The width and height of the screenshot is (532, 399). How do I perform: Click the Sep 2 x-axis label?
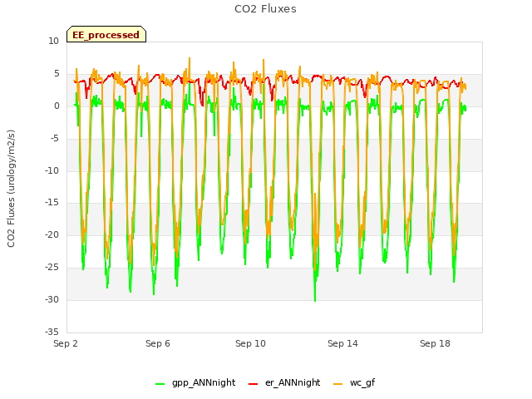point(66,343)
